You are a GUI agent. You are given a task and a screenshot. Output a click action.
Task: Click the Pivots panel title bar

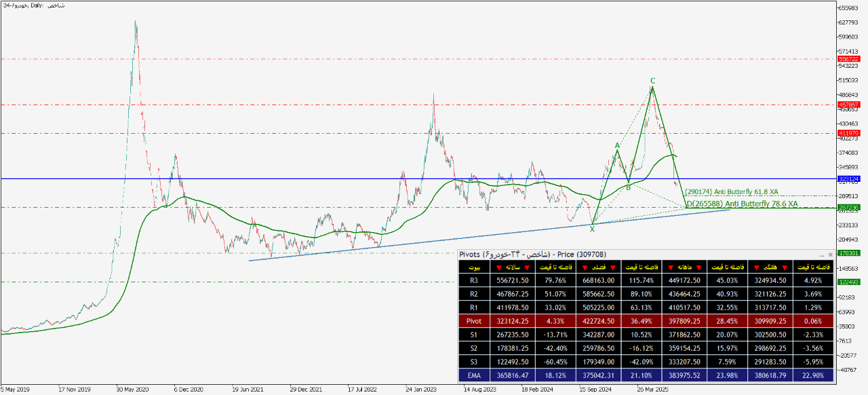[x=610, y=255]
